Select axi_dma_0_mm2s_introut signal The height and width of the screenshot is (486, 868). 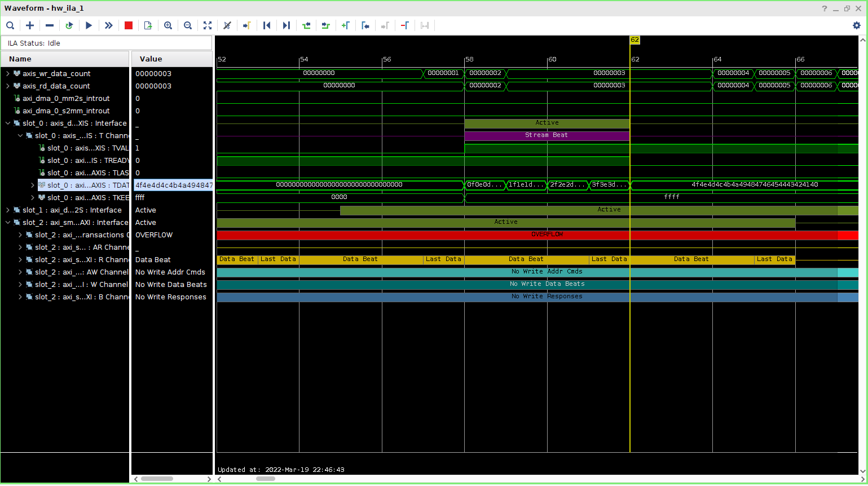point(66,99)
